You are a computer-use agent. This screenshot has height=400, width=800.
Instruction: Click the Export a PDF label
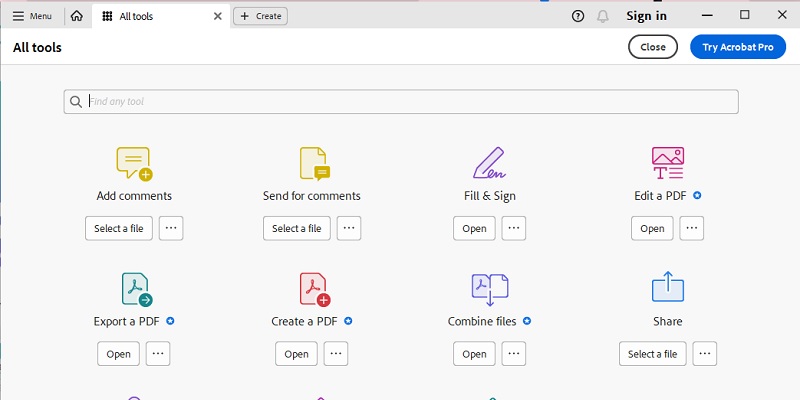(127, 321)
